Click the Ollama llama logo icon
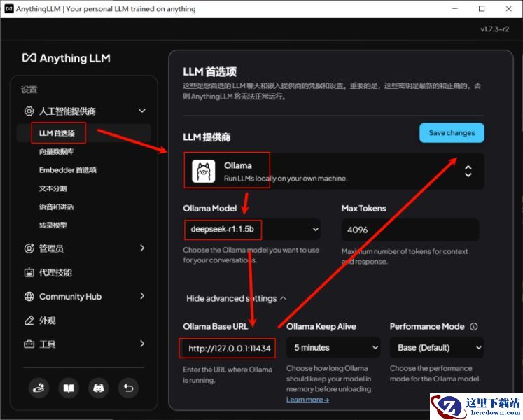The width and height of the screenshot is (523, 420). point(204,171)
